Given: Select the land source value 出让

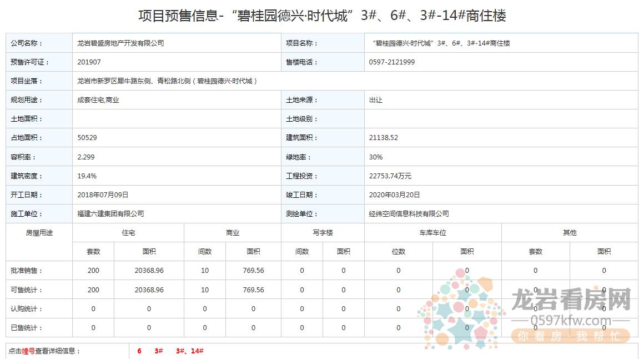Looking at the screenshot, I should coord(376,100).
